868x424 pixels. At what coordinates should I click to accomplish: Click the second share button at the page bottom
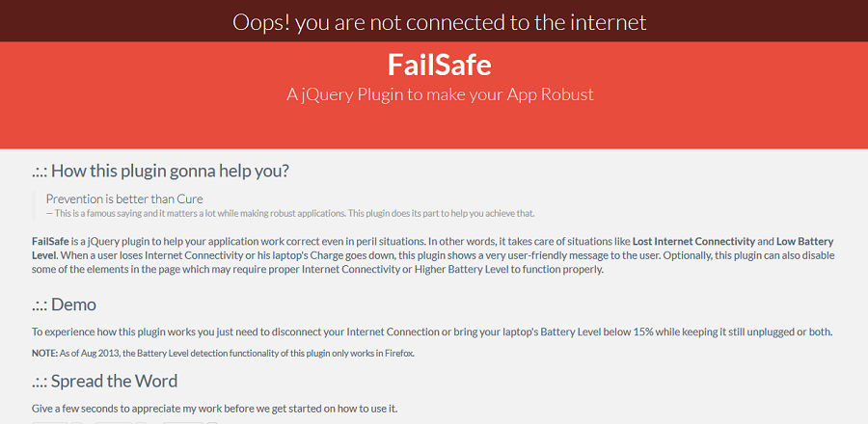[114, 421]
